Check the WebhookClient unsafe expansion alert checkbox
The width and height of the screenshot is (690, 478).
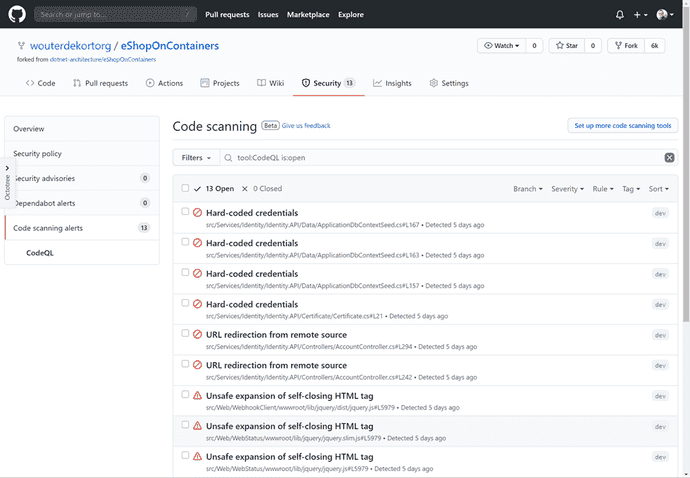tap(185, 394)
